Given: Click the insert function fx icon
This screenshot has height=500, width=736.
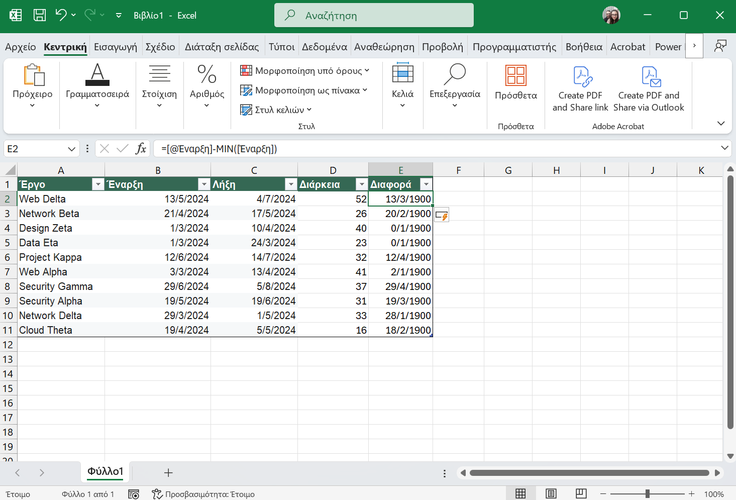Looking at the screenshot, I should tap(141, 148).
